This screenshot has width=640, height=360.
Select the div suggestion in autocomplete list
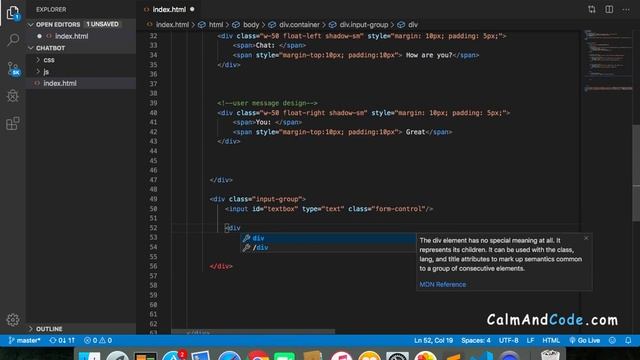pyautogui.click(x=328, y=238)
